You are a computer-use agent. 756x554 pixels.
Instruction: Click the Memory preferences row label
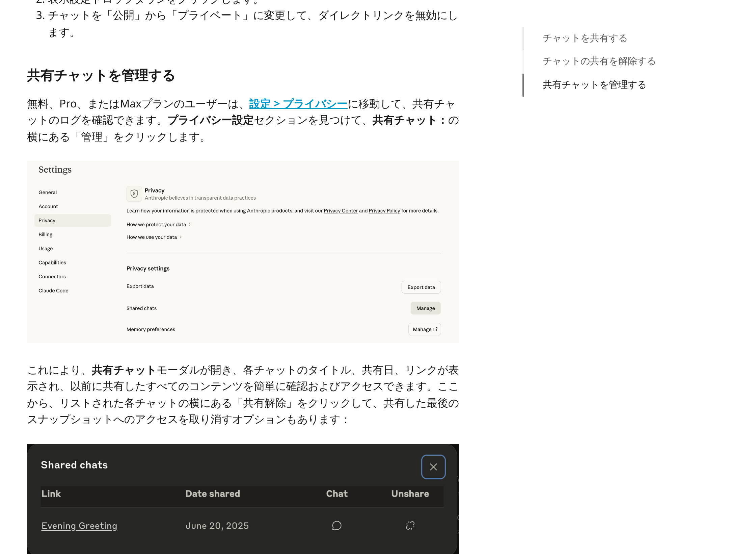[151, 329]
